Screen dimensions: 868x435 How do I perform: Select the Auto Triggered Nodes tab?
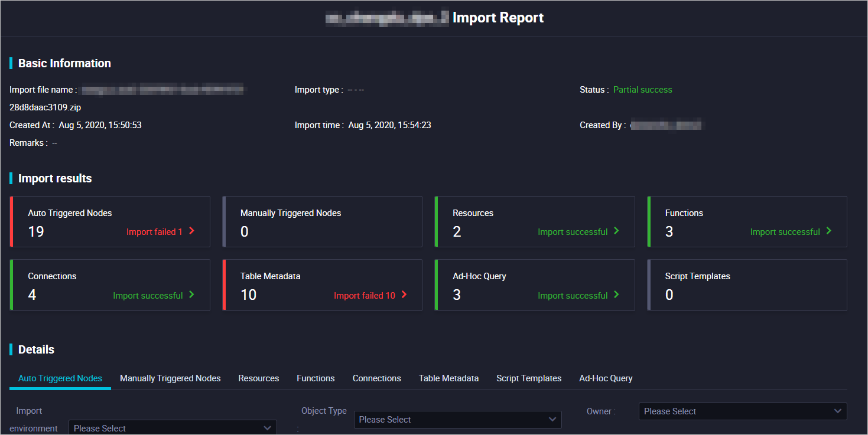[60, 378]
